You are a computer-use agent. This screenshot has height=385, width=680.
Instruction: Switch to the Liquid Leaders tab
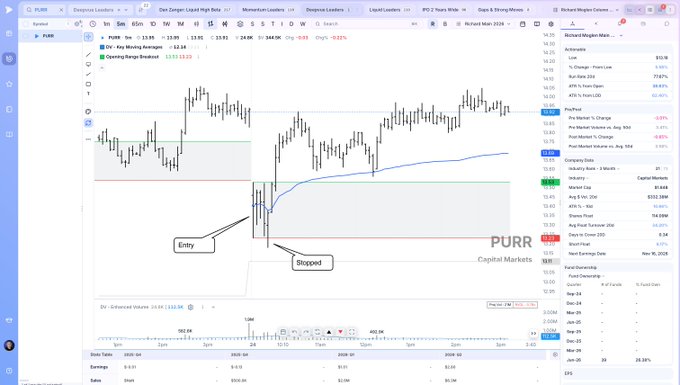pyautogui.click(x=389, y=10)
